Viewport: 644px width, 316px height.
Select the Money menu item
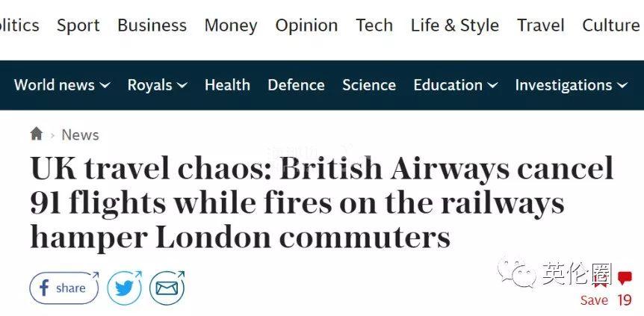(x=231, y=25)
